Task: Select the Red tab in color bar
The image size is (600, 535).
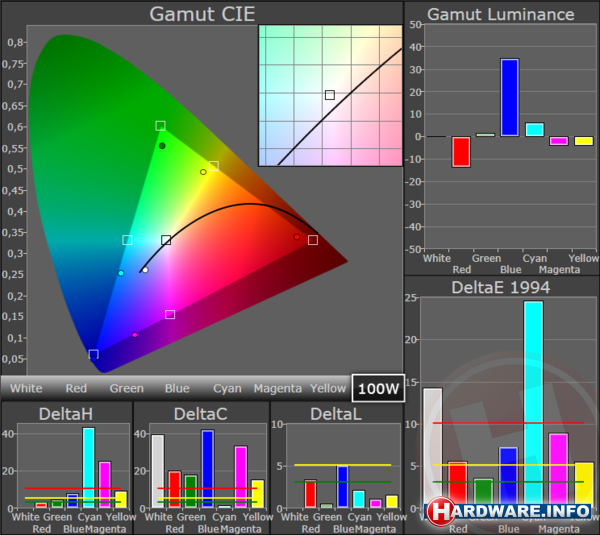Action: pyautogui.click(x=76, y=388)
